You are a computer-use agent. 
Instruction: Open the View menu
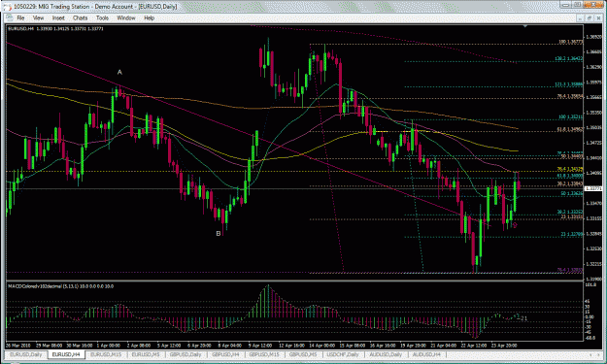click(x=38, y=17)
